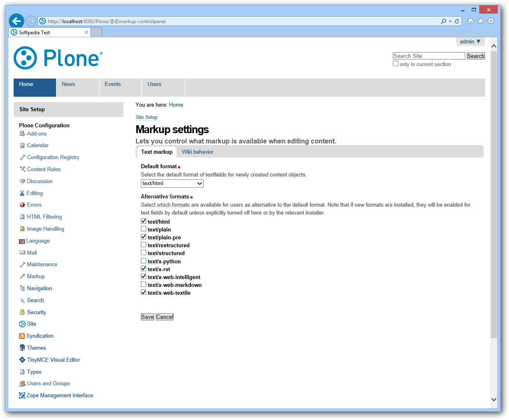Click the Add-ons icon in sidebar

(x=22, y=134)
